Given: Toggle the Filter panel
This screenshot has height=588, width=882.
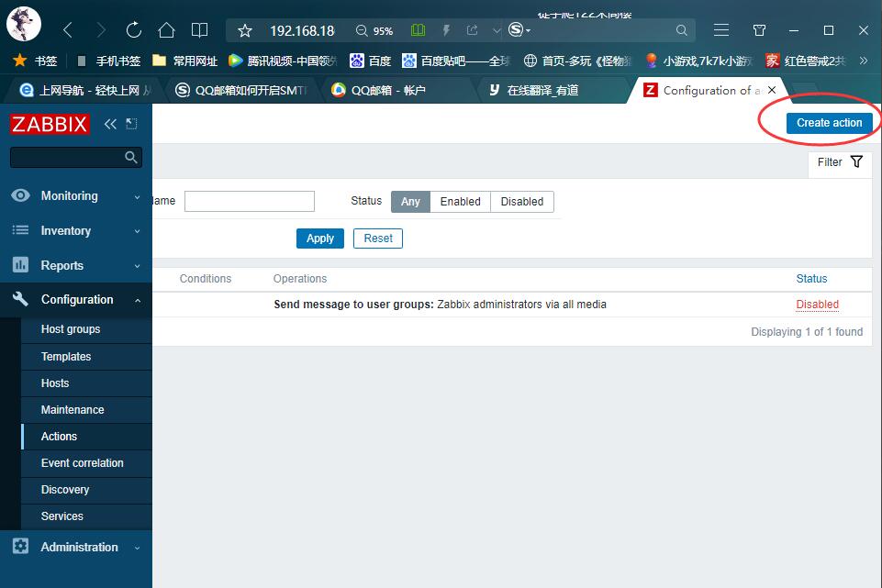Looking at the screenshot, I should pos(840,161).
